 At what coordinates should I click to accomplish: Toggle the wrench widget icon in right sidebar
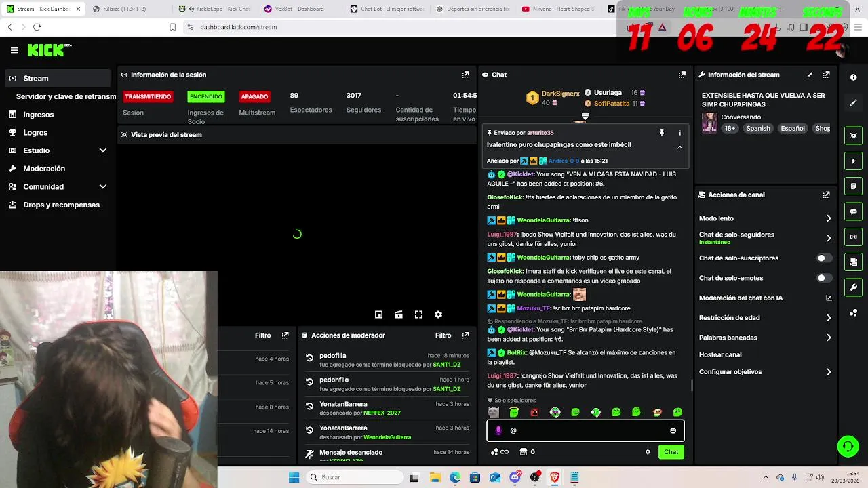(x=853, y=287)
